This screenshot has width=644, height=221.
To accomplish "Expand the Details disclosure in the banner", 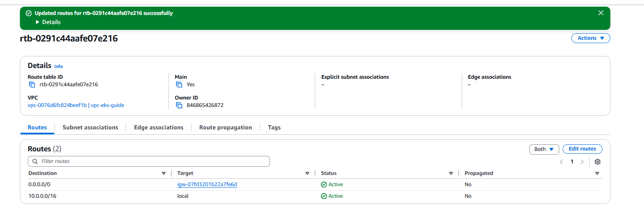I will [48, 22].
